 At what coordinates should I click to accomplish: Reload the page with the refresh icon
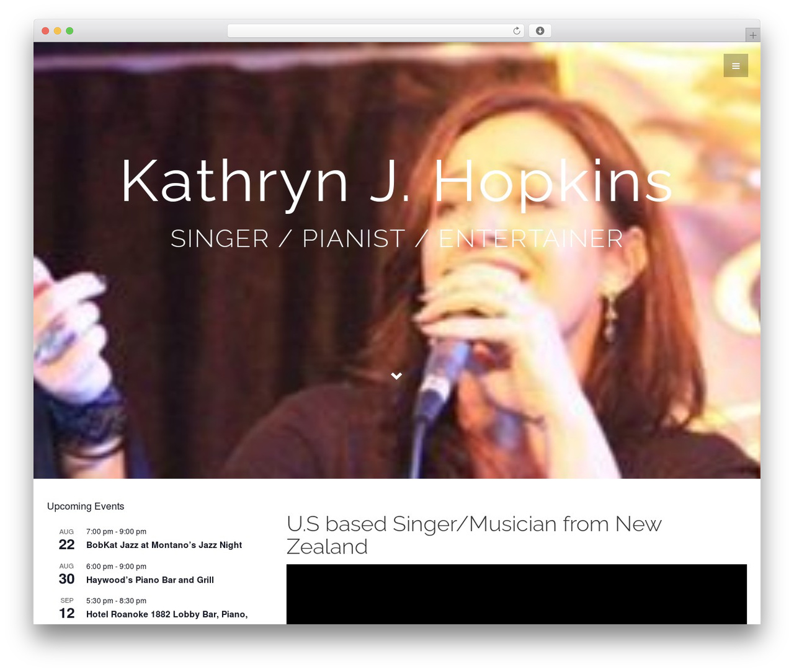[517, 31]
